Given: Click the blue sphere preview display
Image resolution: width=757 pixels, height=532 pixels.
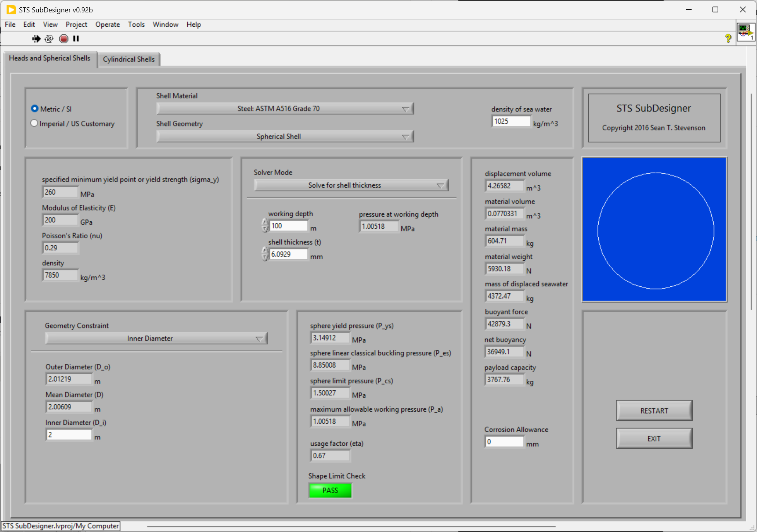Looking at the screenshot, I should (x=654, y=229).
